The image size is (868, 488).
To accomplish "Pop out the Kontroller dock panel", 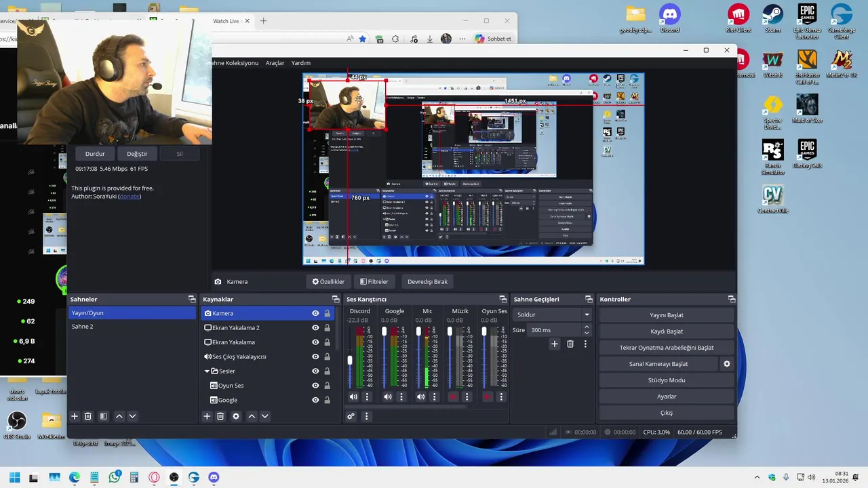I will click(x=732, y=299).
